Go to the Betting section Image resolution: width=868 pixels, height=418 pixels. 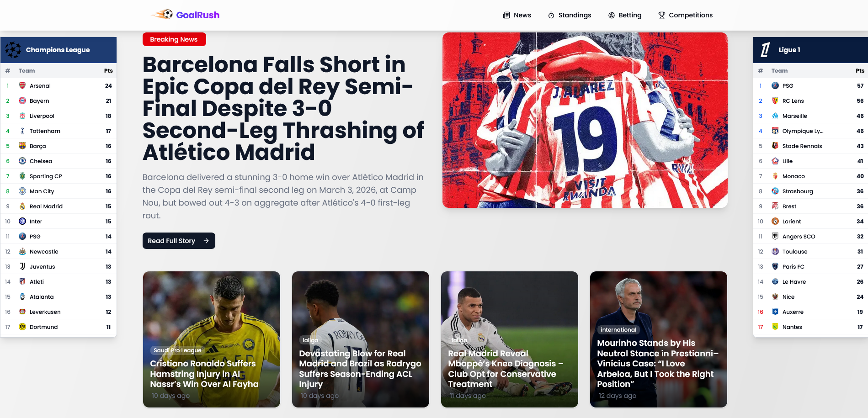(625, 15)
